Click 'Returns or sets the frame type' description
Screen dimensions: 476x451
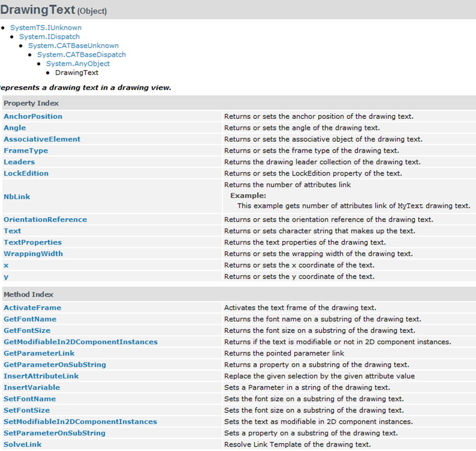pos(312,151)
